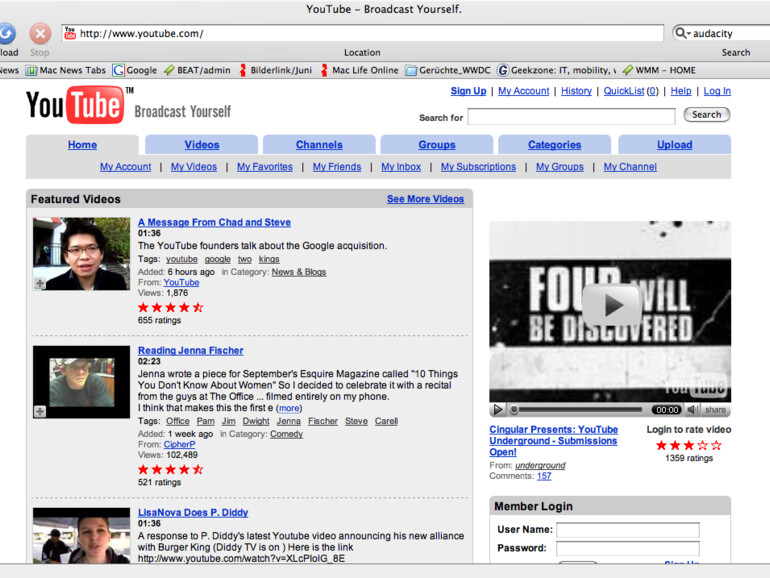Expand description with (more) link

pos(289,408)
